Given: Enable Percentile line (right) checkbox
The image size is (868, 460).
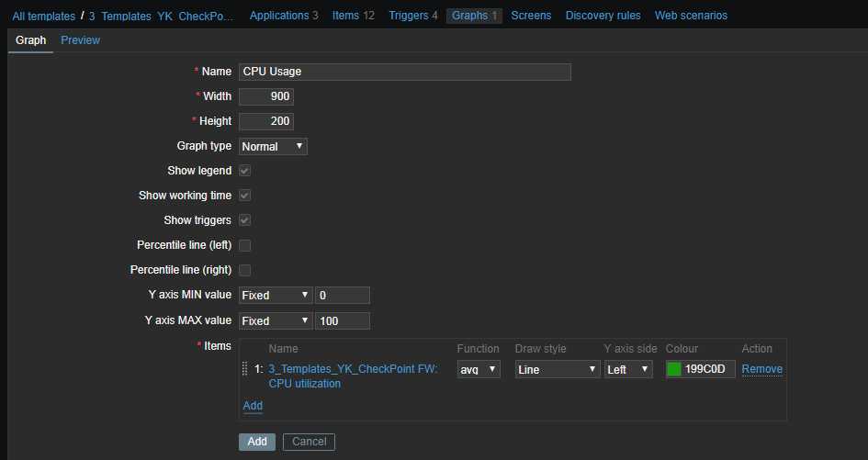Looking at the screenshot, I should point(244,270).
